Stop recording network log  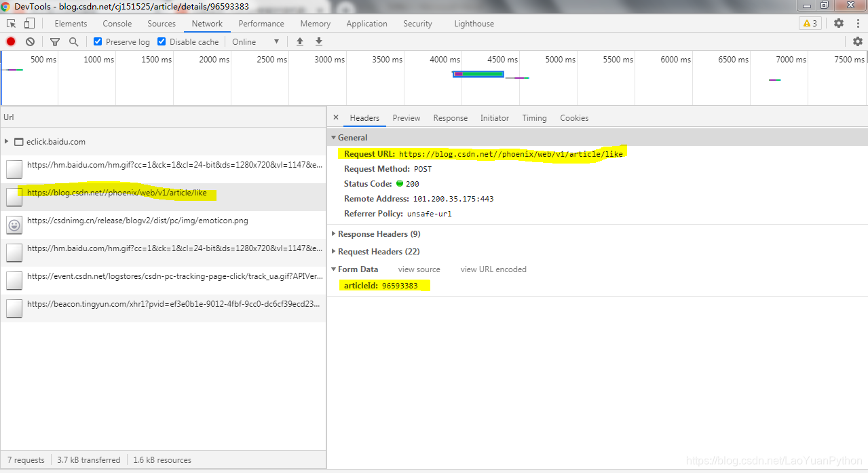(11, 41)
